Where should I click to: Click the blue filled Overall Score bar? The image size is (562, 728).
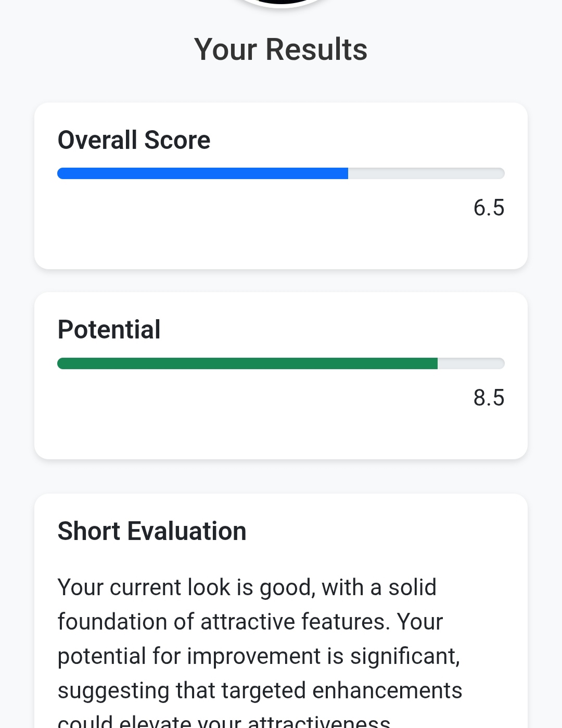click(202, 173)
